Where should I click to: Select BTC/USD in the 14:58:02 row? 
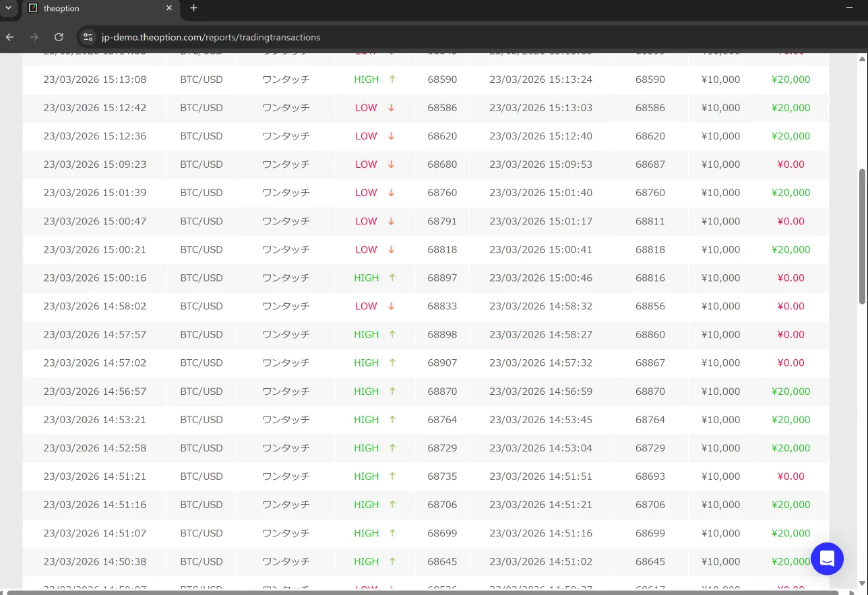pos(201,306)
